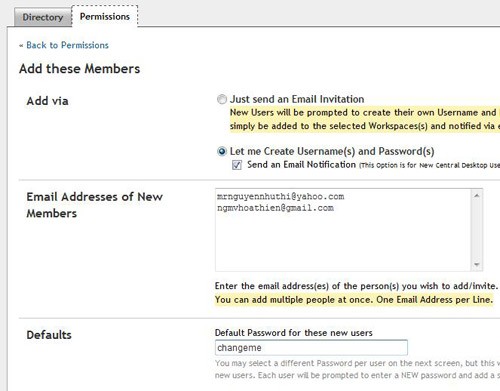Uncheck Send an Email Notification checkbox
This screenshot has width=500, height=391.
pos(237,165)
